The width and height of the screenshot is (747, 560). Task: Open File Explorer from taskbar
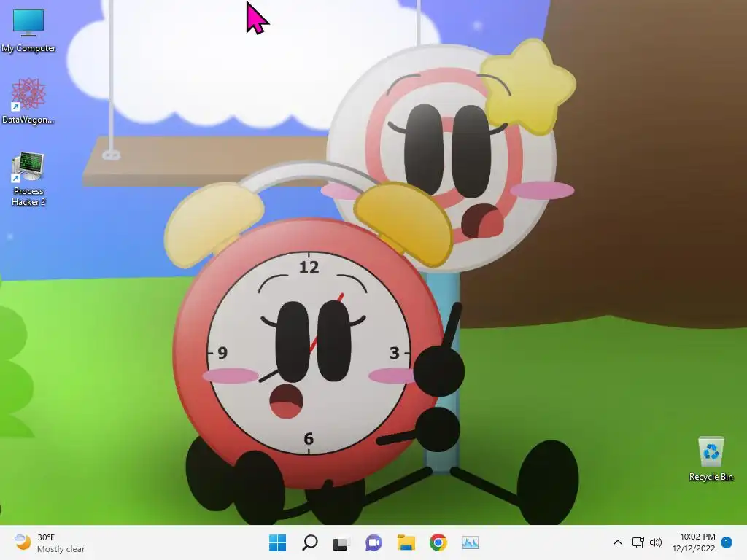pyautogui.click(x=406, y=542)
